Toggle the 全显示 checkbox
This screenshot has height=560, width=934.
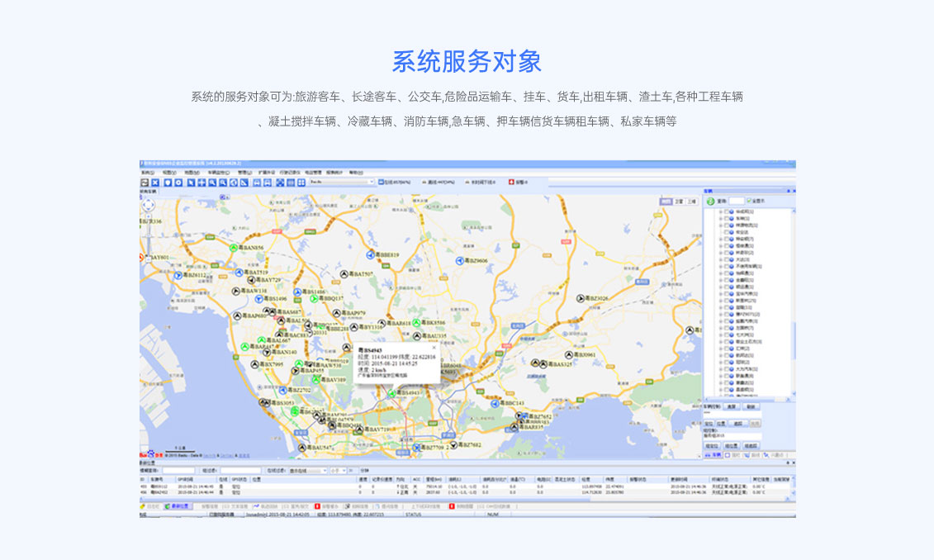click(749, 201)
